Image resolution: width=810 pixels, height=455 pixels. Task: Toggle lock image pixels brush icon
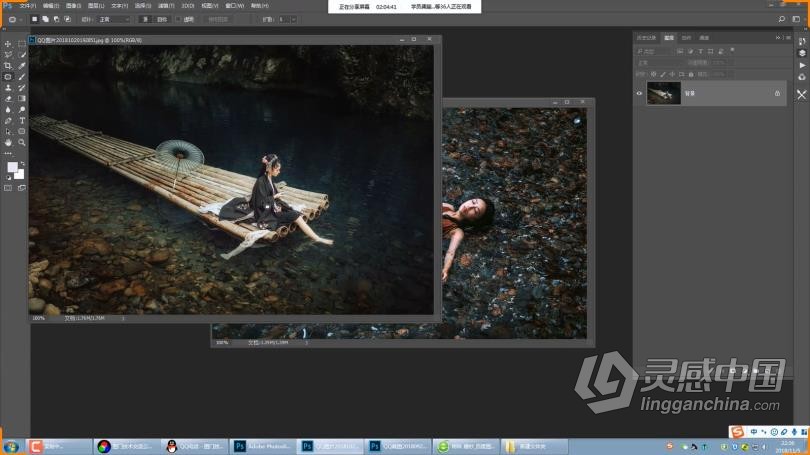pos(663,74)
